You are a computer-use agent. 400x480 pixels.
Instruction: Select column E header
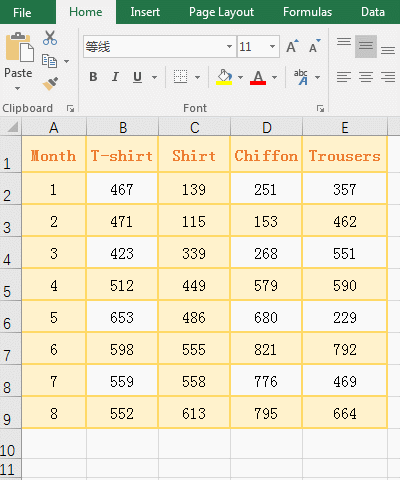[x=345, y=127]
